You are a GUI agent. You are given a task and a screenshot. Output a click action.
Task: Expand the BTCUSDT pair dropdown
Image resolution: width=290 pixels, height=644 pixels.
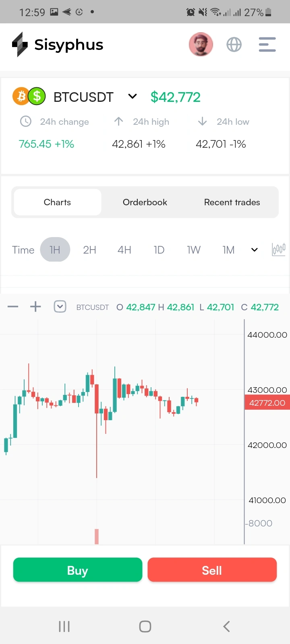point(132,97)
